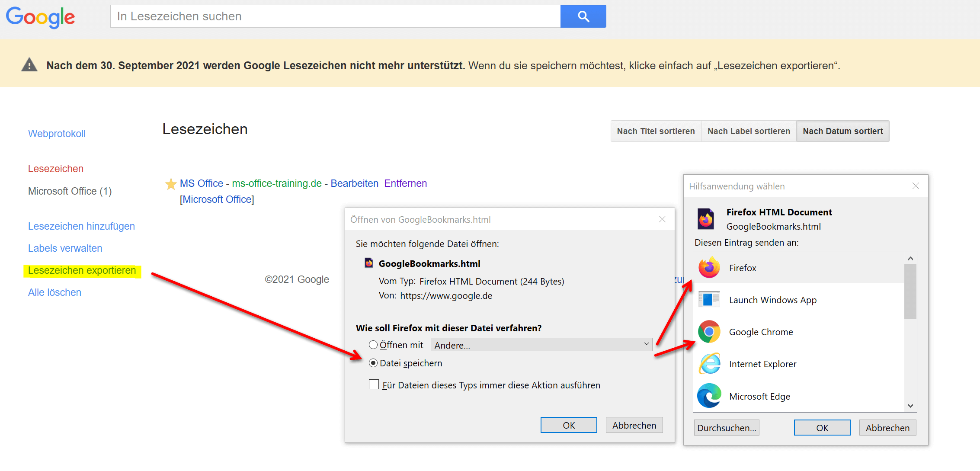The width and height of the screenshot is (980, 471).
Task: Click Alle löschen link
Action: click(x=54, y=292)
